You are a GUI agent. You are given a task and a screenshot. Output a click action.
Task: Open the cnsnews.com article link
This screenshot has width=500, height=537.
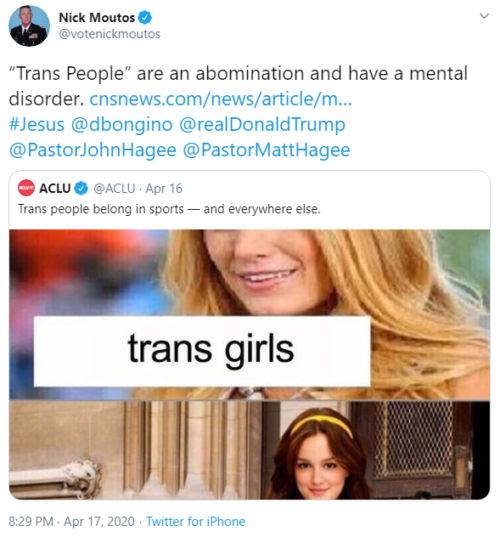(221, 99)
